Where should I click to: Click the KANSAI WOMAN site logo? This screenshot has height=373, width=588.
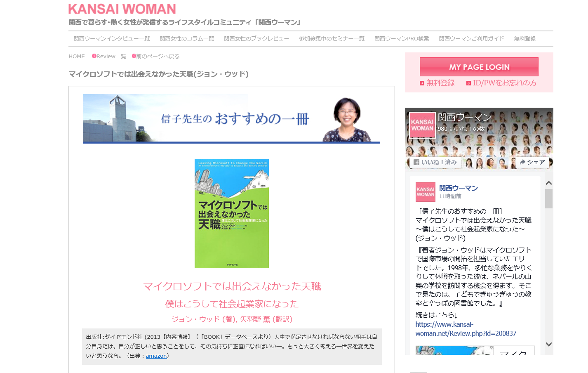pos(122,9)
